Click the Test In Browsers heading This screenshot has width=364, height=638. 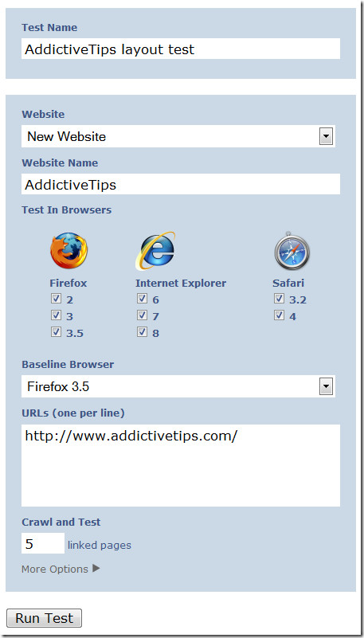point(67,210)
